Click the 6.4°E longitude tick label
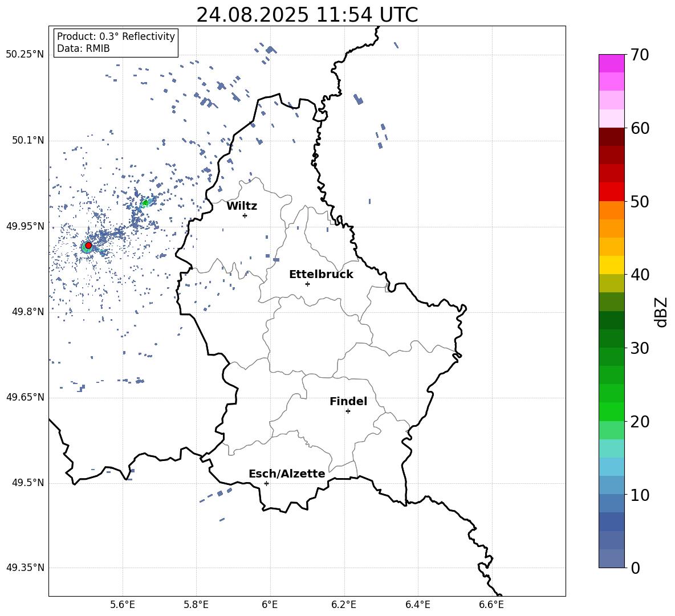 click(417, 605)
